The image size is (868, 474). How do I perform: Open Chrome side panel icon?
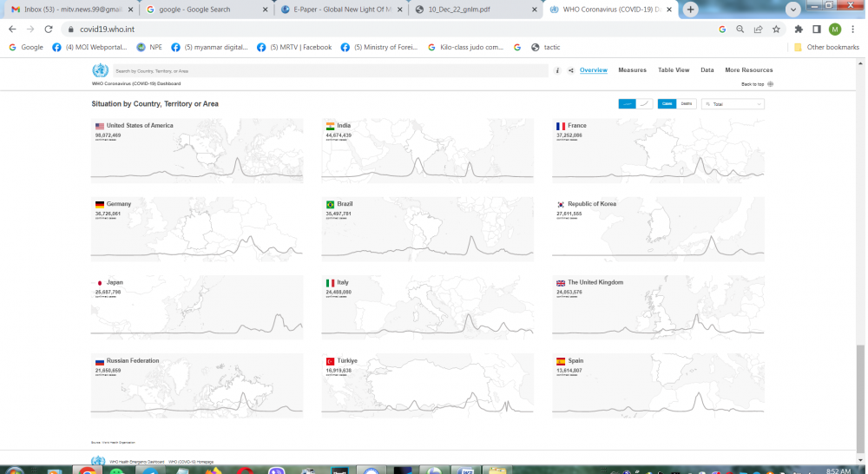pyautogui.click(x=817, y=29)
